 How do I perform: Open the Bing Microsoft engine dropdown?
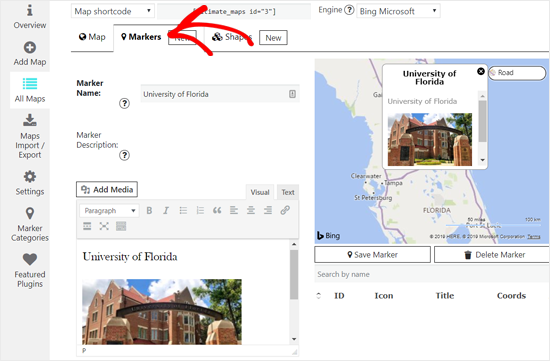coord(398,11)
